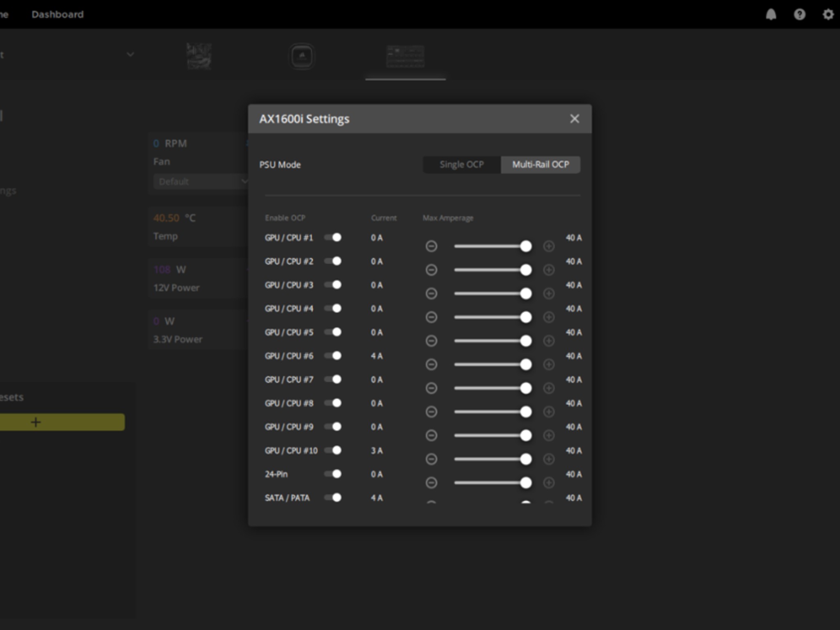
Task: Decrease max amperage for GPU / CPU #5
Action: 431,341
